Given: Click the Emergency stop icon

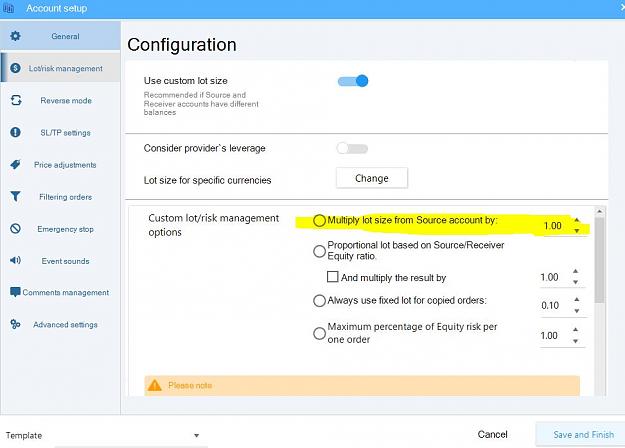Looking at the screenshot, I should pos(15,228).
